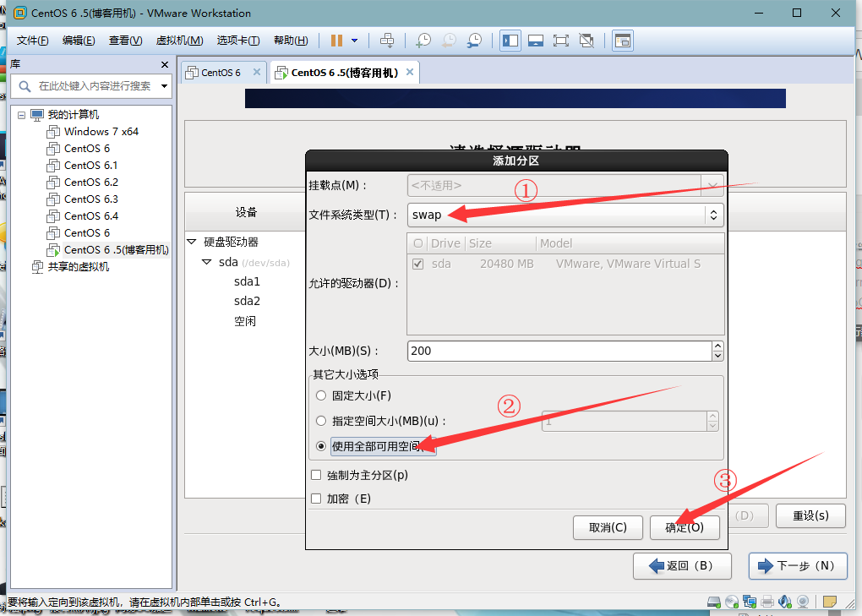This screenshot has width=862, height=616.
Task: Click the Drive column header radio circle
Action: (418, 243)
